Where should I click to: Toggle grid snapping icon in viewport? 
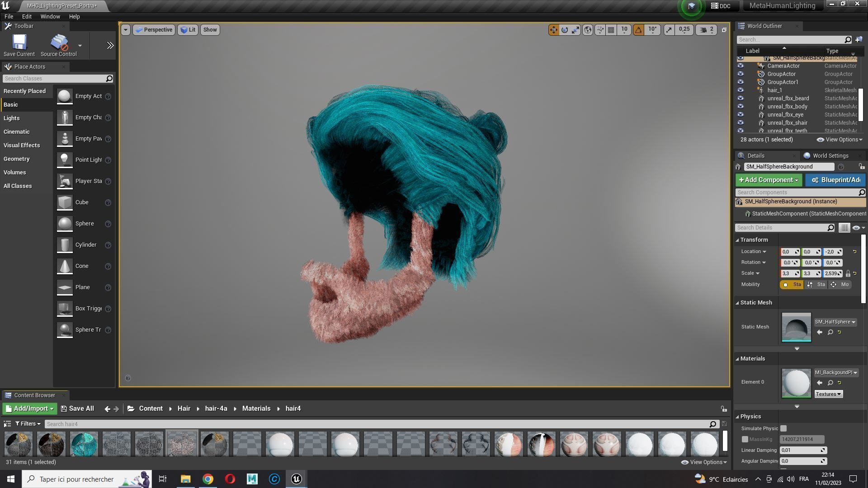point(611,30)
